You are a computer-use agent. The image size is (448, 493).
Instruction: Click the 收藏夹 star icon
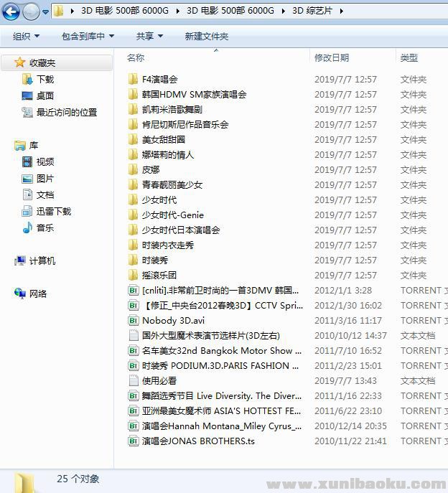(20, 63)
